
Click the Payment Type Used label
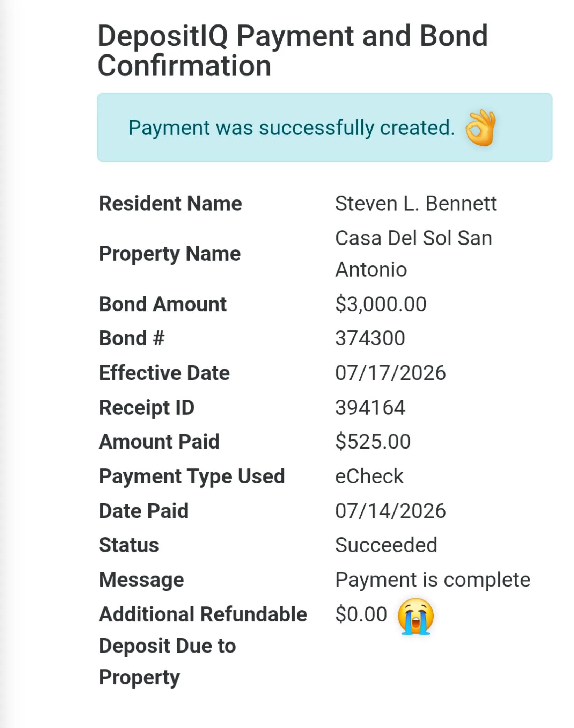[192, 476]
